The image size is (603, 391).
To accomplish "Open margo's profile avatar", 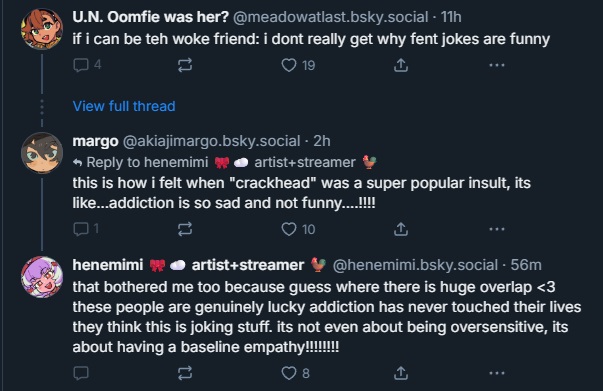I will (x=42, y=153).
